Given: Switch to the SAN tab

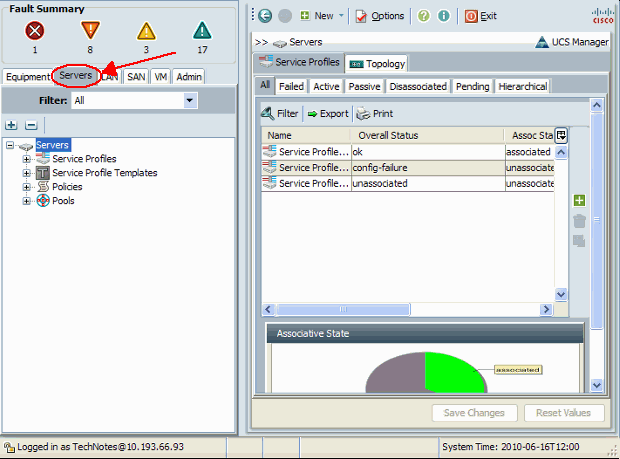Looking at the screenshot, I should coord(136,77).
